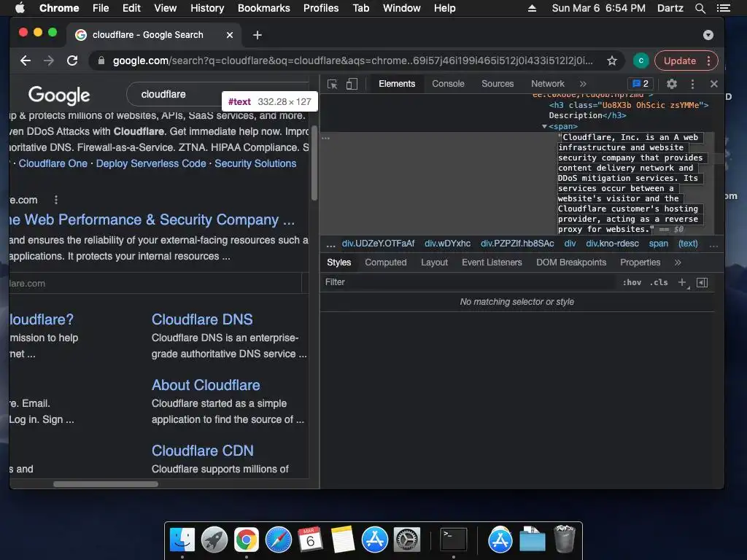Open the 2 issues message badge
This screenshot has width=747, height=560.
(640, 84)
